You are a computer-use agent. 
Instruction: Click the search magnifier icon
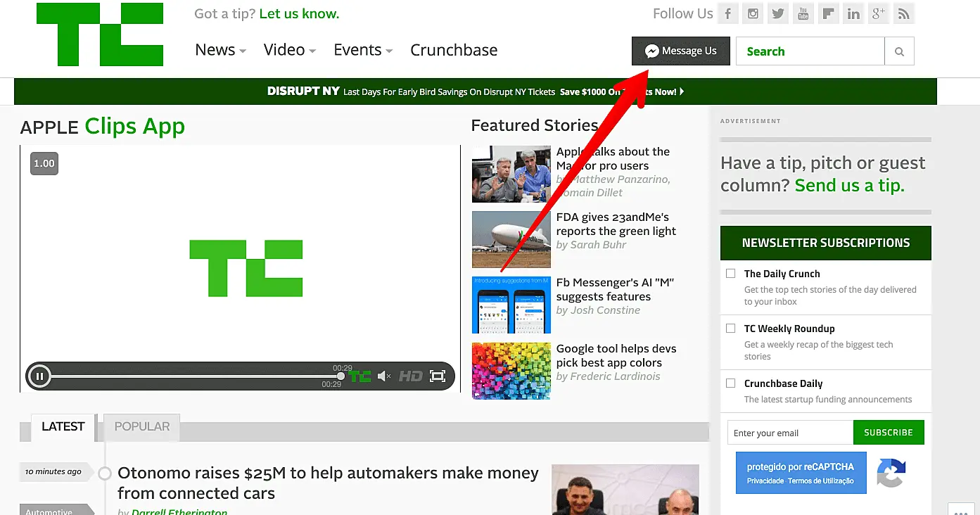coord(900,51)
